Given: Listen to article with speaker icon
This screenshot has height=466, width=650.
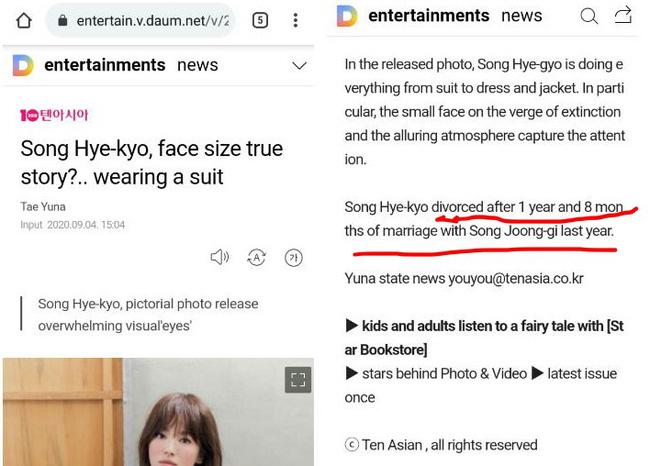Looking at the screenshot, I should click(219, 258).
